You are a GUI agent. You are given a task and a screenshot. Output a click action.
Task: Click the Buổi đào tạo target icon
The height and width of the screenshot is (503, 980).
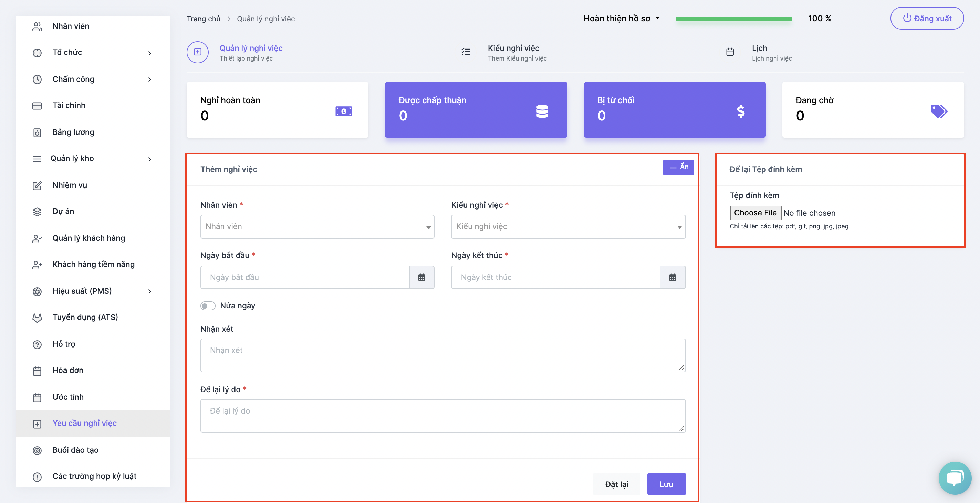coord(37,450)
